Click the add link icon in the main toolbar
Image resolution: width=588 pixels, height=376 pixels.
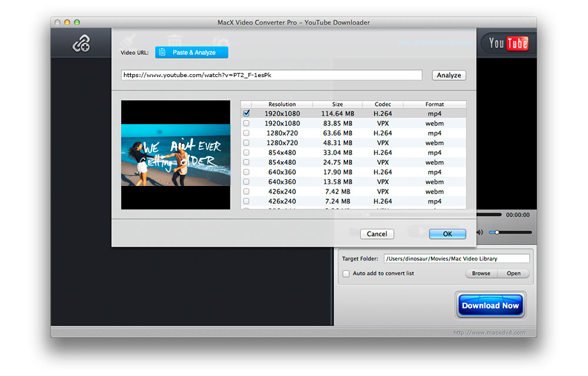pos(81,44)
